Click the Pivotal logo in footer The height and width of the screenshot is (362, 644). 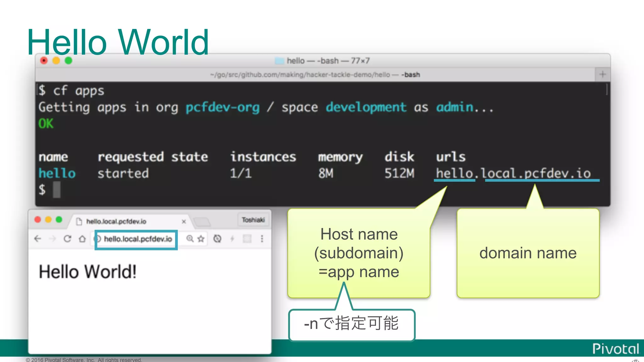[x=616, y=349]
